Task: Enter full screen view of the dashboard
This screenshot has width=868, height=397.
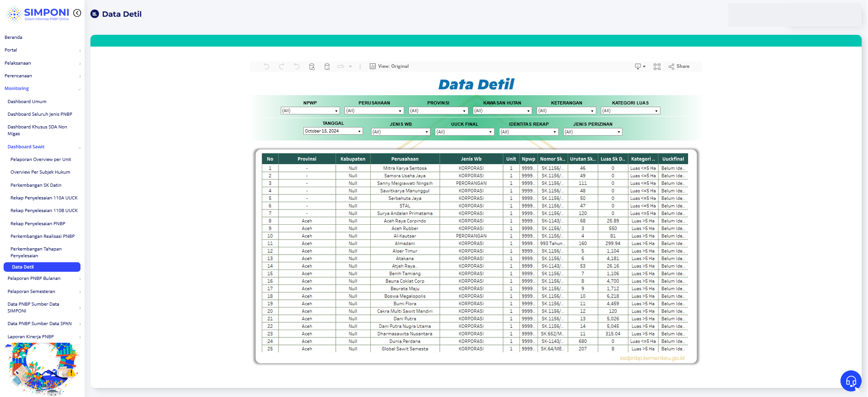Action: 657,66
